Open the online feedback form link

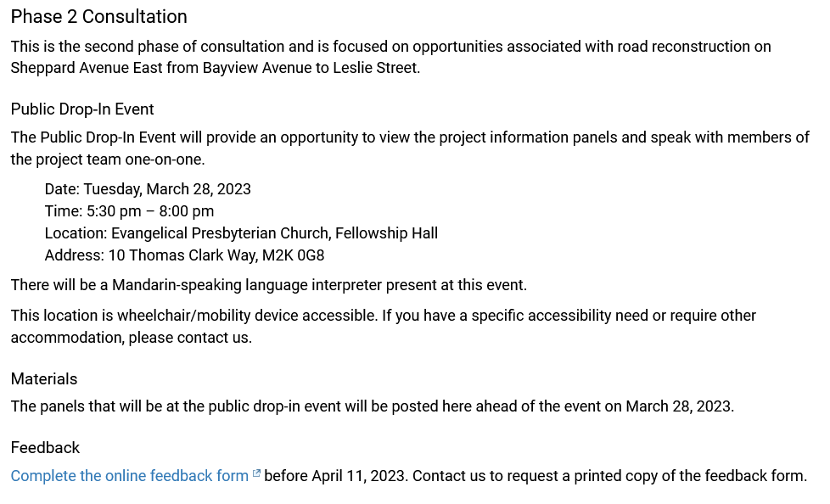[x=130, y=476]
